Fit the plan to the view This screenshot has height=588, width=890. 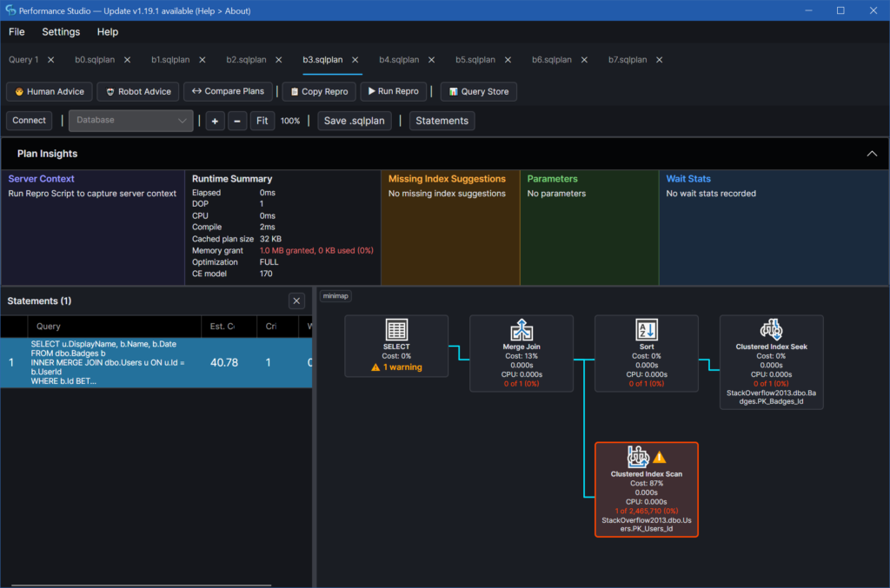pyautogui.click(x=262, y=121)
